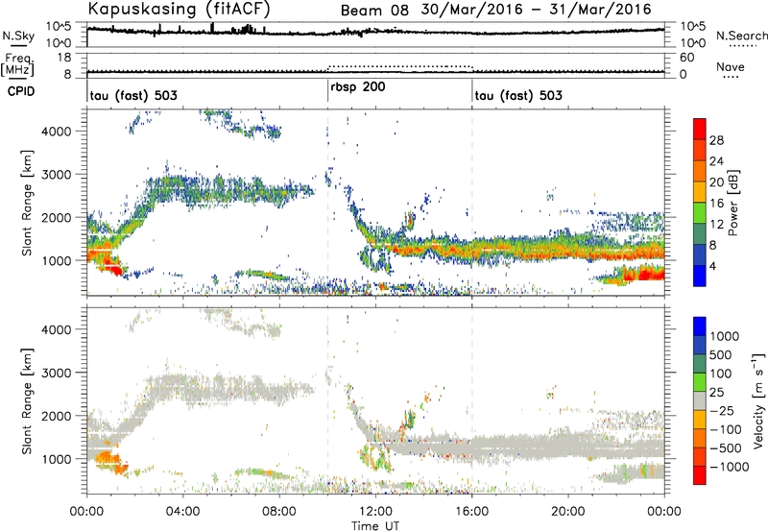Click the 'Velocity [m s-1]' color bar label
This screenshot has height=532, width=768.
pyautogui.click(x=758, y=400)
